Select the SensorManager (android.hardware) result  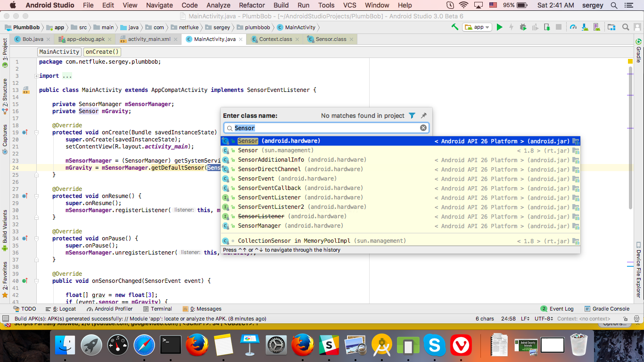pos(400,226)
